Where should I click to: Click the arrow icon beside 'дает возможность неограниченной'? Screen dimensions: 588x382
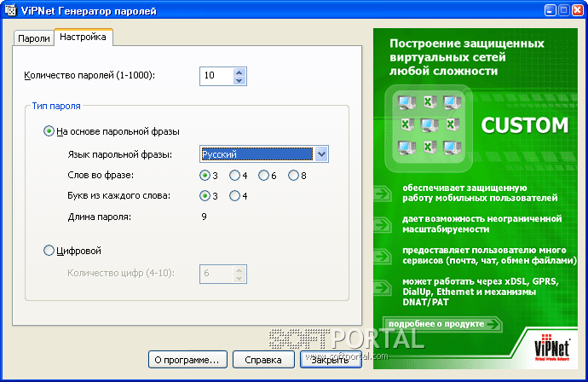coord(383,225)
